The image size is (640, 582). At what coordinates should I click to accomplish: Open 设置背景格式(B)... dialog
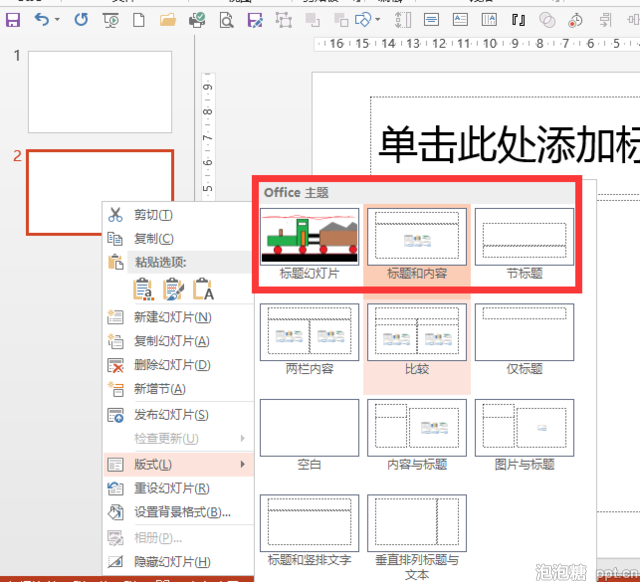pyautogui.click(x=182, y=512)
